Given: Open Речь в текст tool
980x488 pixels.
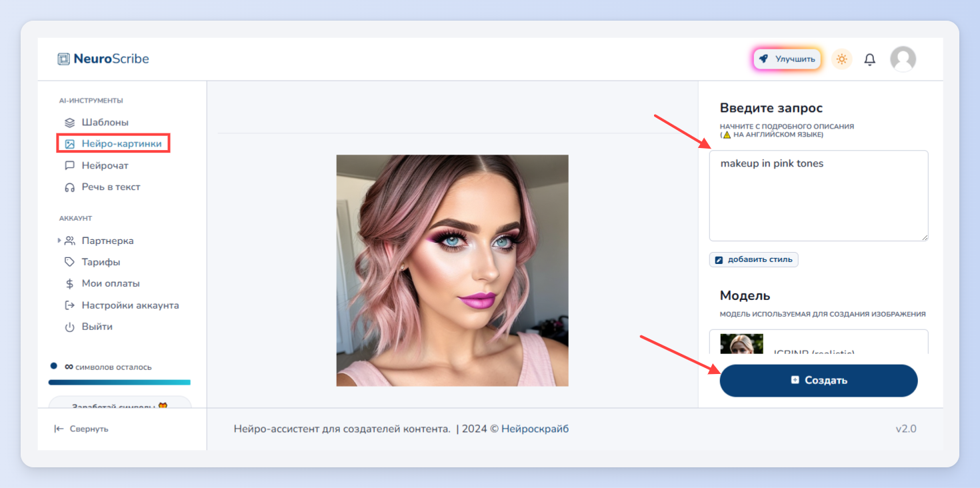Looking at the screenshot, I should coord(111,187).
